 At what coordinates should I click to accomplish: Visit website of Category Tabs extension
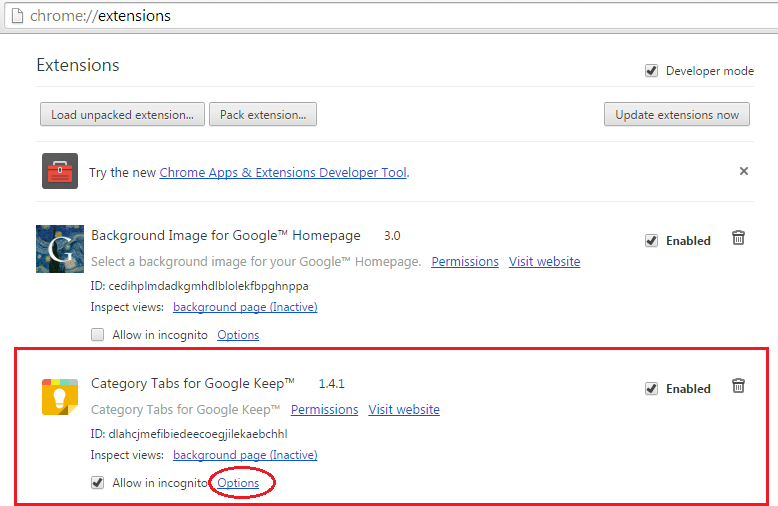(404, 409)
